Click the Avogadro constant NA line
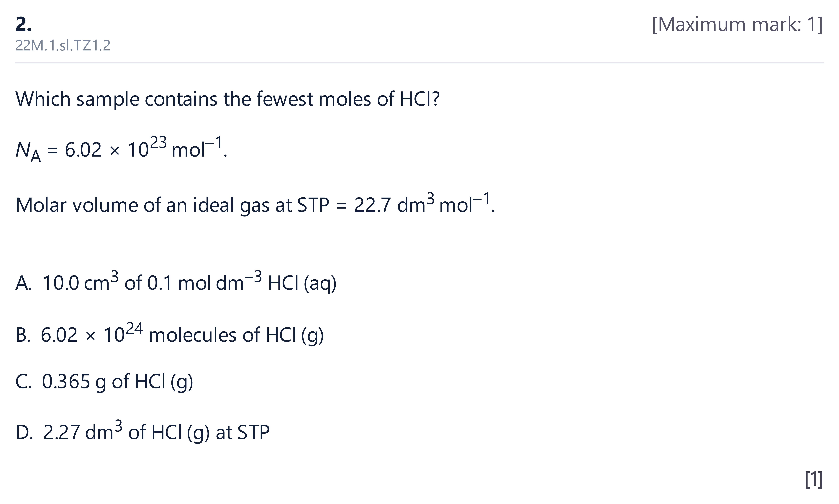 tap(121, 149)
